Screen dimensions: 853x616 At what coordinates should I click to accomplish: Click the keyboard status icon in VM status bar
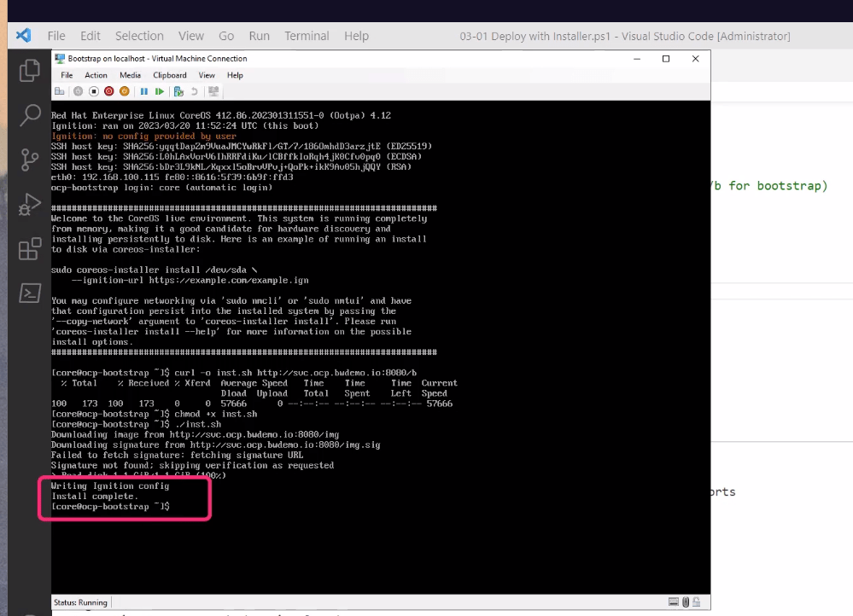[674, 601]
